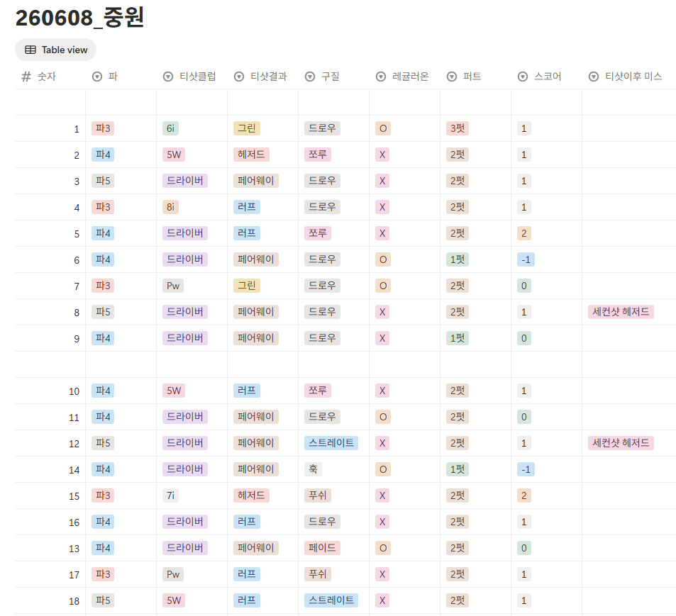Screen dimensions: 676x616
Task: Click the 2펏 tag in row 18
Action: click(458, 600)
